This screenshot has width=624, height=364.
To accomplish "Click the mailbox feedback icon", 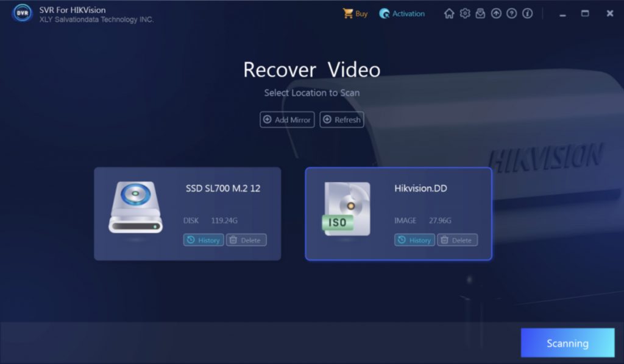I will [x=480, y=13].
